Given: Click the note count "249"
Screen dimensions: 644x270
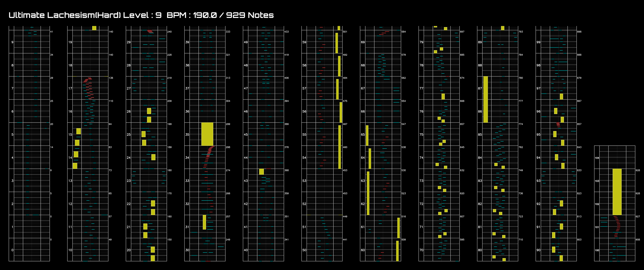Looking at the screenshot, I should click(x=228, y=239).
